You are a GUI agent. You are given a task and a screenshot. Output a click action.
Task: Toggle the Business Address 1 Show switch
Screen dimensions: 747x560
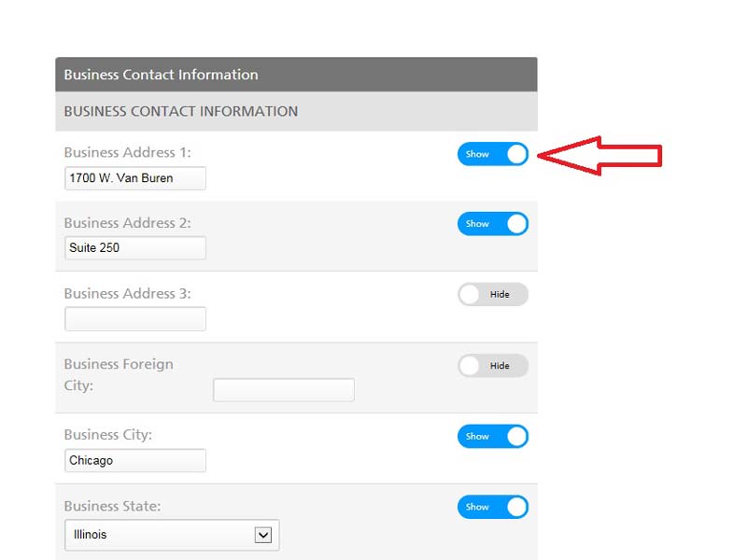click(x=492, y=154)
